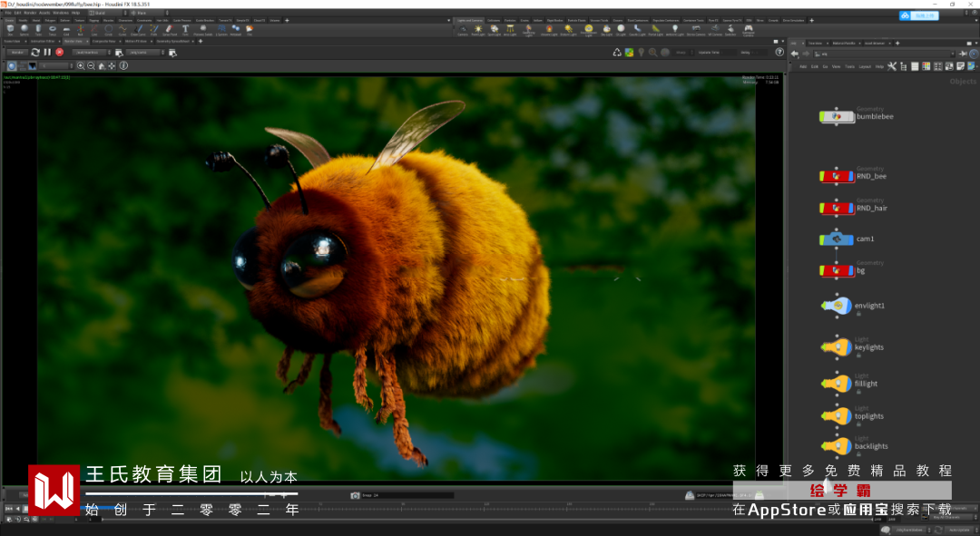This screenshot has height=536, width=980.
Task: Open the Render menu
Action: coord(30,13)
